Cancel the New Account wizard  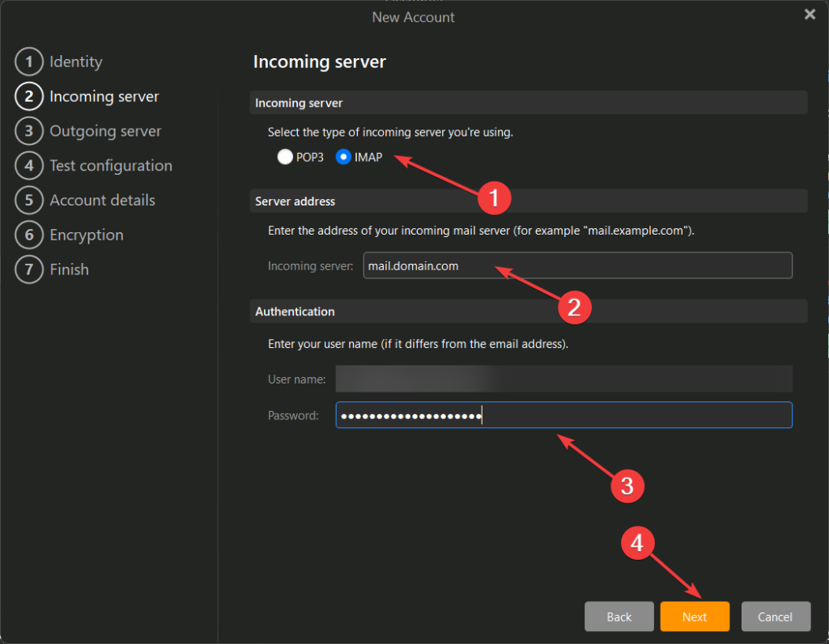[x=775, y=616]
